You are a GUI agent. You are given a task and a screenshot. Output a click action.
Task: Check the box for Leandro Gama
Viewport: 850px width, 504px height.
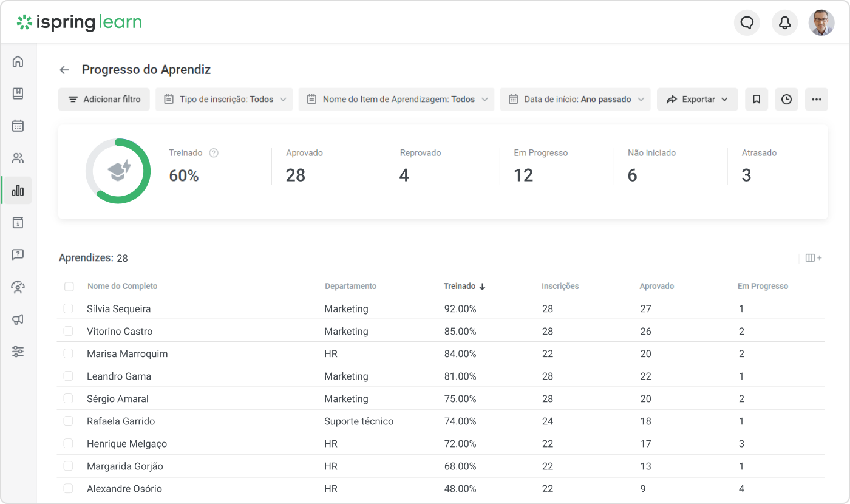coord(68,376)
